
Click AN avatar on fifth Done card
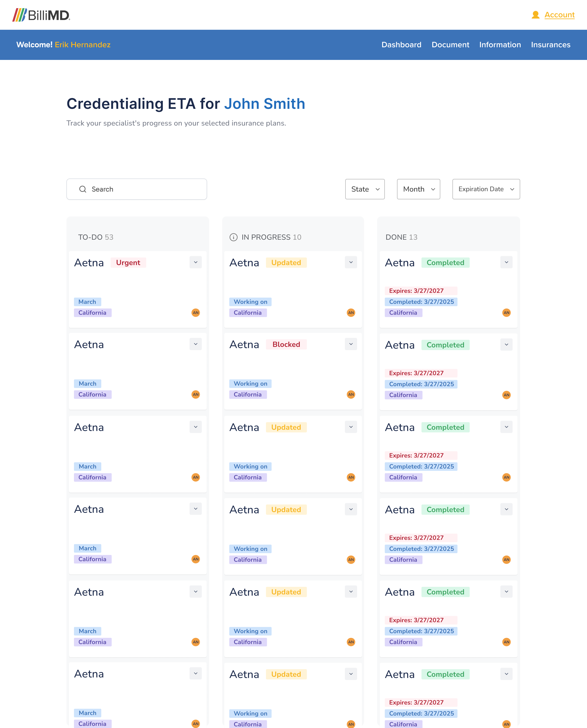(x=506, y=642)
